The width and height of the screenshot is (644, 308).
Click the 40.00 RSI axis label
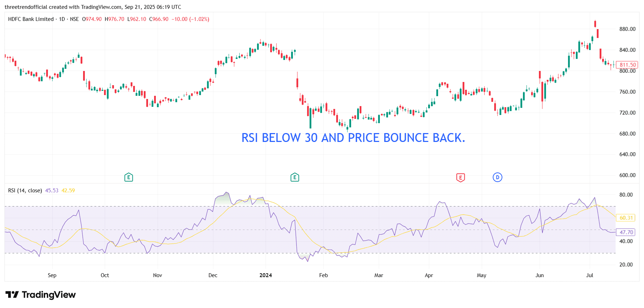pyautogui.click(x=626, y=241)
